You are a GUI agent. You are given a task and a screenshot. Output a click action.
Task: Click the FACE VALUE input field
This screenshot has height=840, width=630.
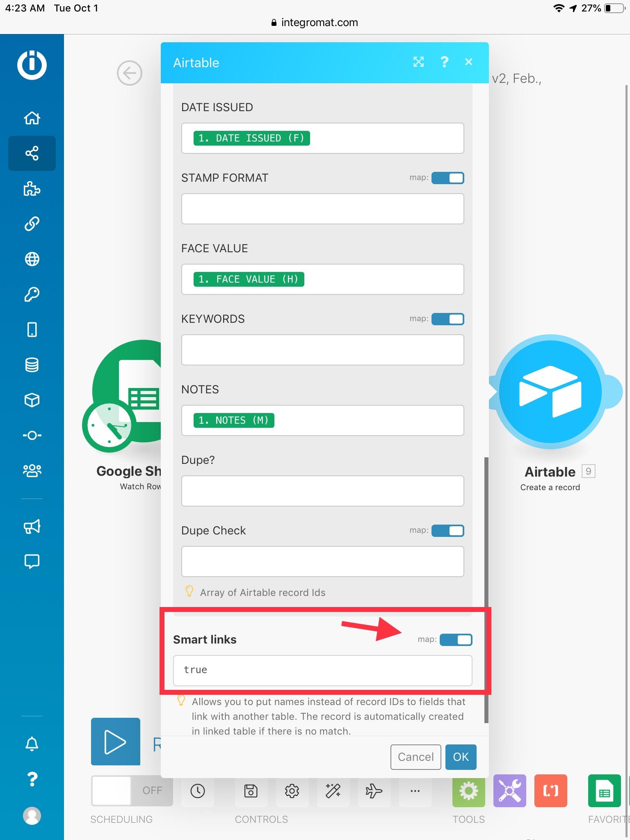(x=323, y=279)
